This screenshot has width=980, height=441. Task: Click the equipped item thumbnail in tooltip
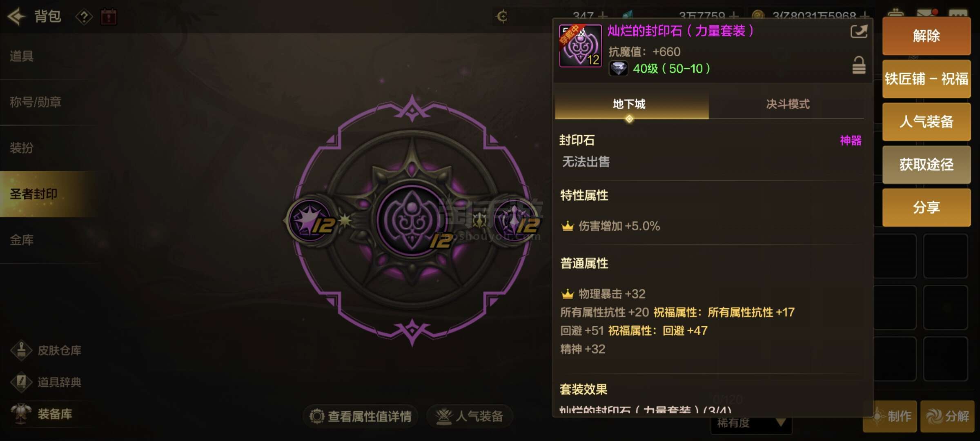tap(580, 46)
